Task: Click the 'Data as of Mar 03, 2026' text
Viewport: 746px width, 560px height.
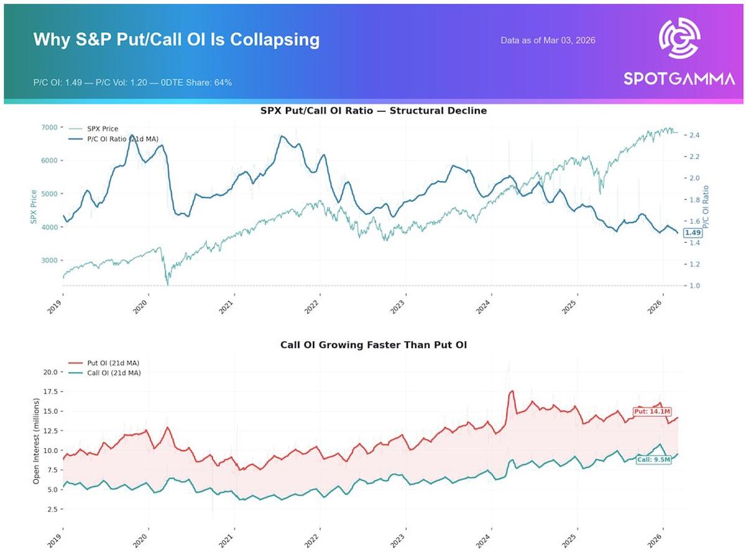Action: click(x=548, y=40)
